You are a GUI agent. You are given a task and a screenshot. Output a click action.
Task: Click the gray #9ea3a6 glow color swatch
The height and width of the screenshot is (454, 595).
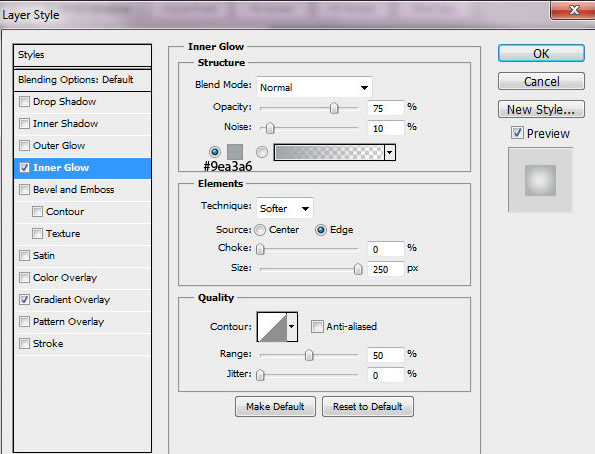pos(235,152)
